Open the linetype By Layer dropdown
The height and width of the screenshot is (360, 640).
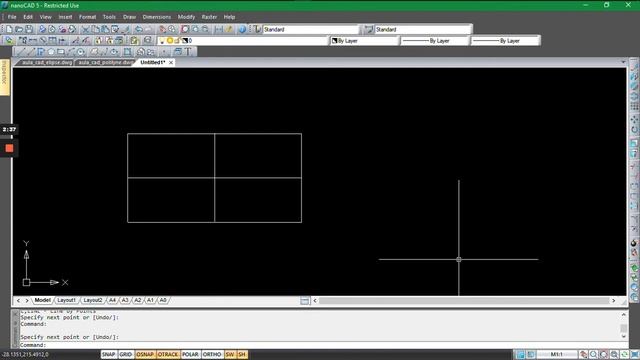click(435, 41)
